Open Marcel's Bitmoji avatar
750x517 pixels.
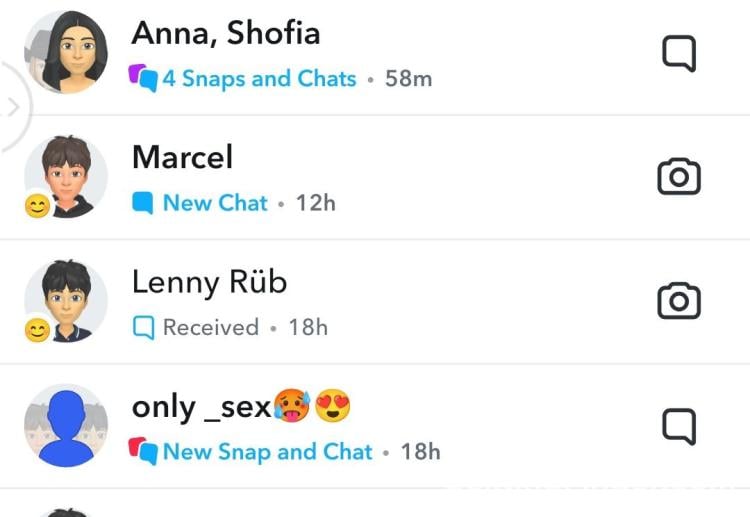[x=66, y=176]
